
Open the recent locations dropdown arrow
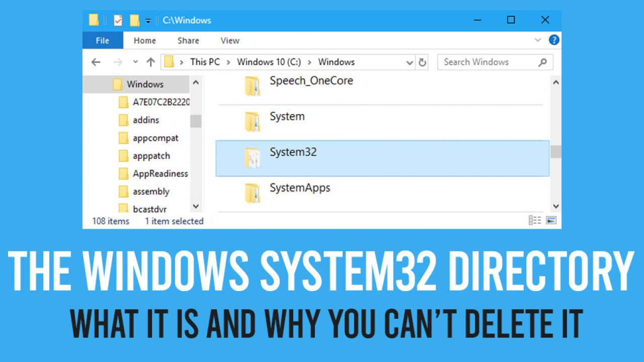(x=135, y=62)
